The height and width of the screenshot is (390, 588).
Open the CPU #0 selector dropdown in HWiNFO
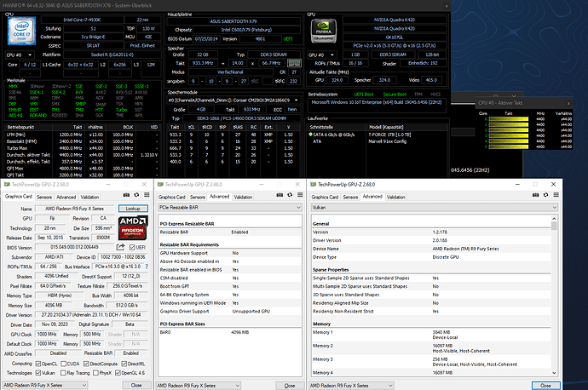(20, 55)
